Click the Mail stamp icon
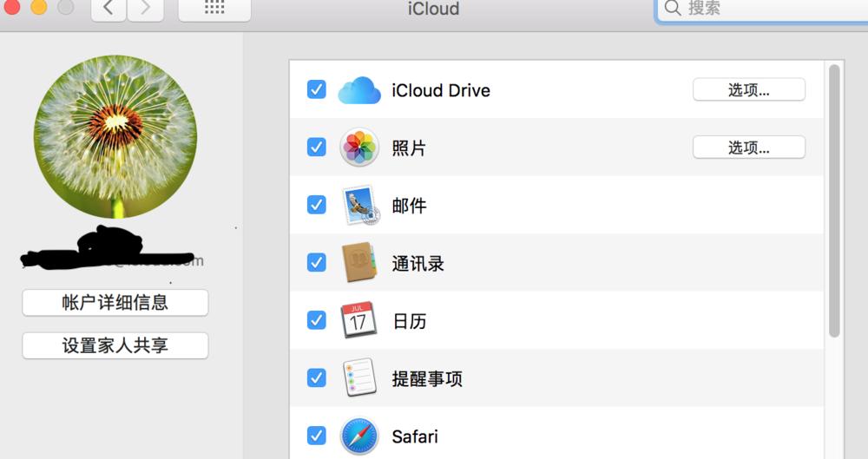The height and width of the screenshot is (459, 868). tap(360, 205)
